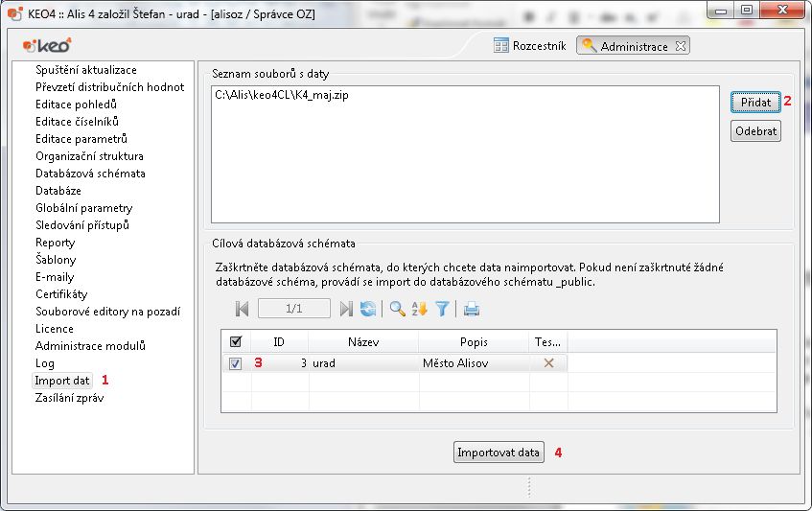The image size is (812, 511).
Task: Uncheck the urad schema row checkbox
Action: pos(236,364)
